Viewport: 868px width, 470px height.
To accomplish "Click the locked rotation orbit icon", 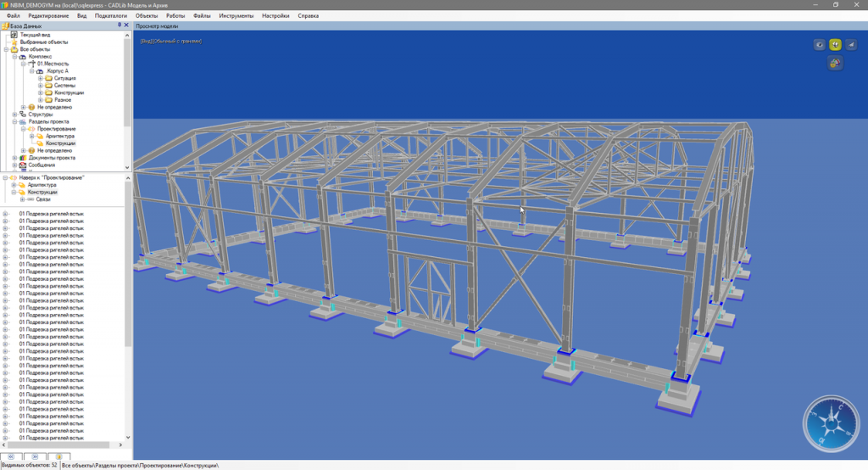I will (x=835, y=63).
